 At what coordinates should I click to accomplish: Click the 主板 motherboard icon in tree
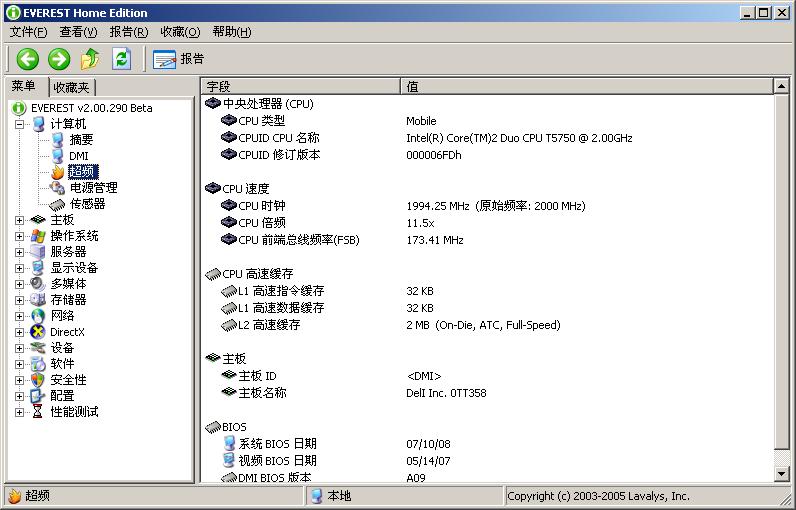pos(38,220)
